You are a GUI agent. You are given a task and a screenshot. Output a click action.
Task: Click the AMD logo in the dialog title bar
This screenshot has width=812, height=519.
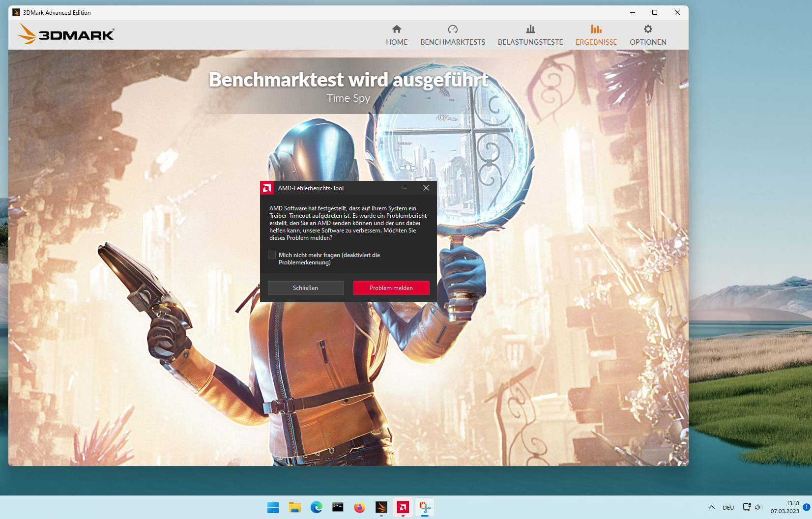(267, 188)
